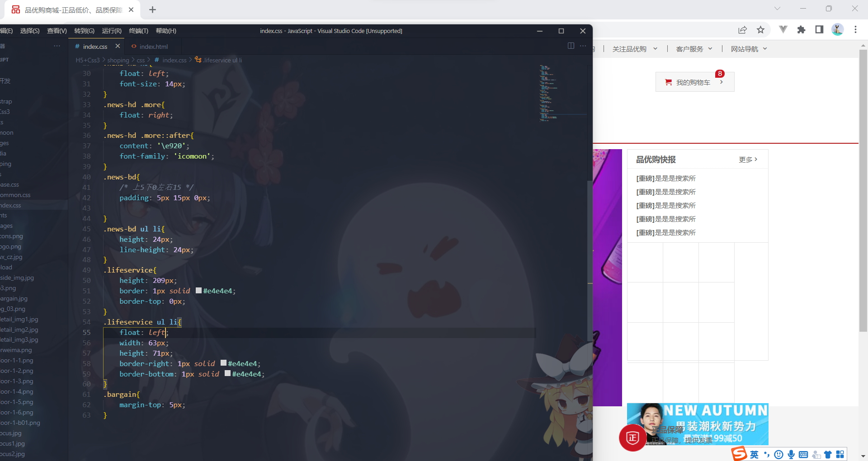Click the webpage scrollbar down arrow
Image resolution: width=868 pixels, height=461 pixels.
pos(863,456)
